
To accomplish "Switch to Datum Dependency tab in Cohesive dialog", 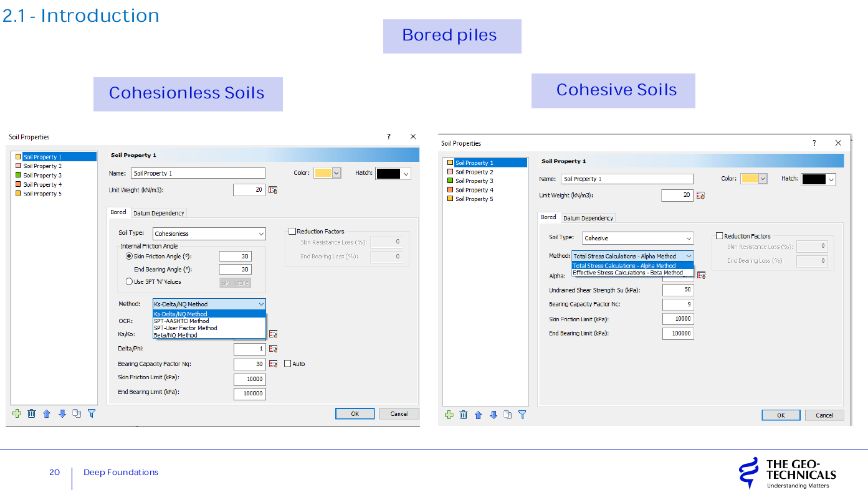I will coord(588,218).
